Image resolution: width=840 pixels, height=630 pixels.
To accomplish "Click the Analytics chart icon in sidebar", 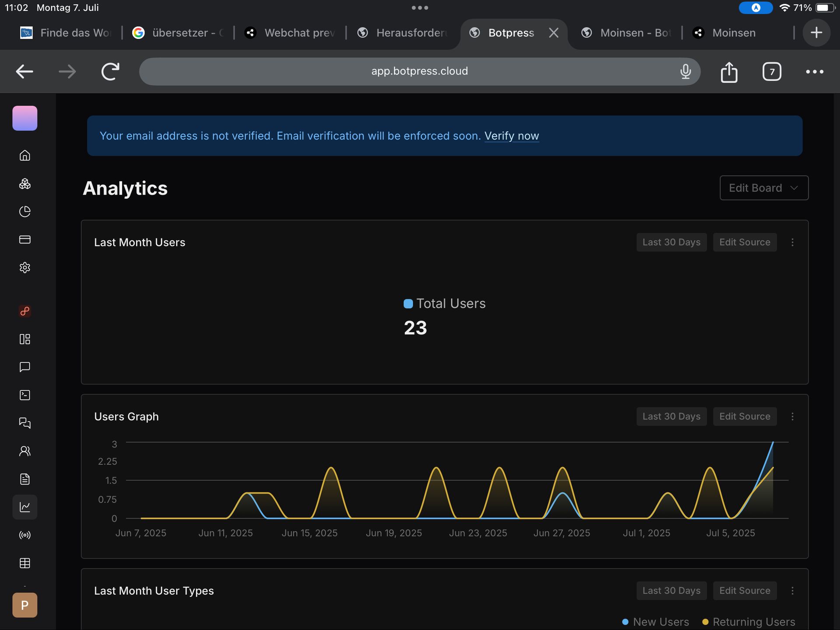I will [x=25, y=507].
